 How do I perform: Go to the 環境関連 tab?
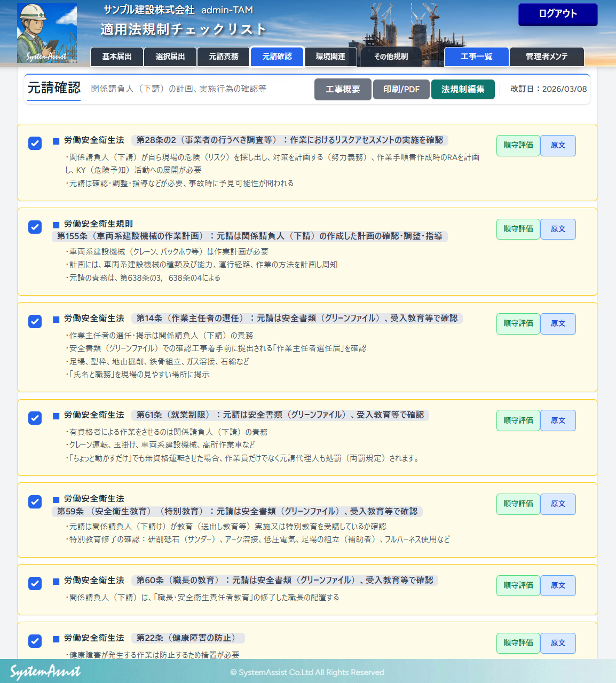pos(330,57)
